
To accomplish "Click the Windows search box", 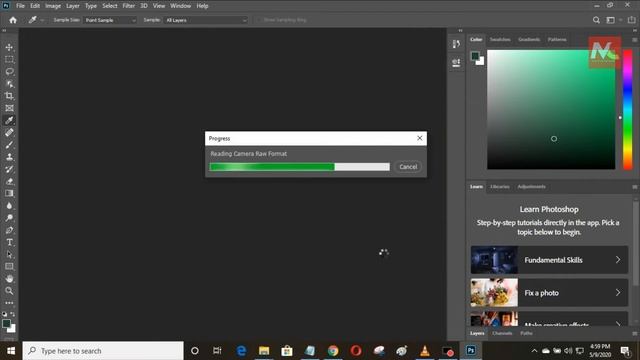I will pos(103,351).
